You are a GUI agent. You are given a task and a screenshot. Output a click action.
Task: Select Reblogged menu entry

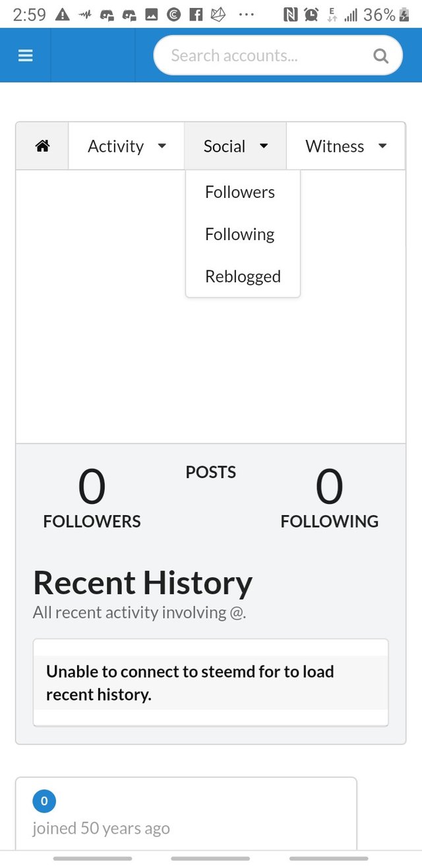click(x=243, y=276)
